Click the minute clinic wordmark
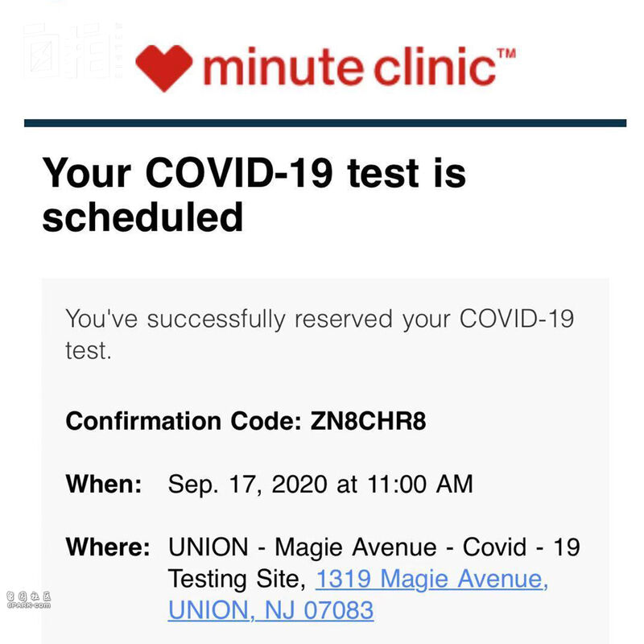Image resolution: width=644 pixels, height=644 pixels. 349,67
